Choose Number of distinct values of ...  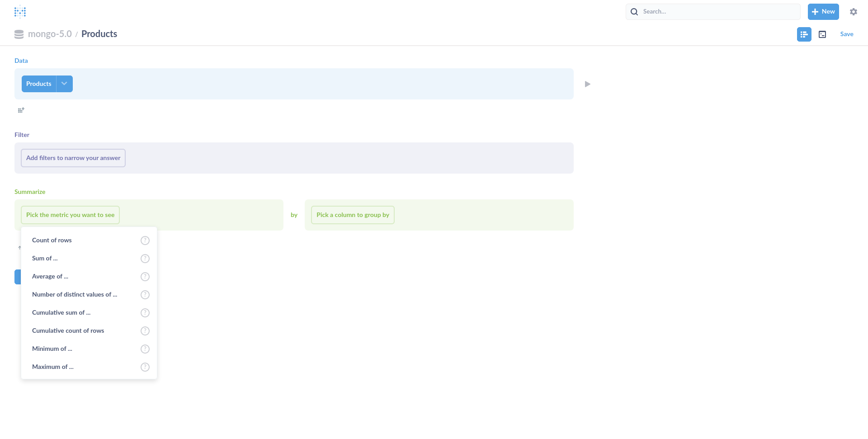tap(75, 294)
